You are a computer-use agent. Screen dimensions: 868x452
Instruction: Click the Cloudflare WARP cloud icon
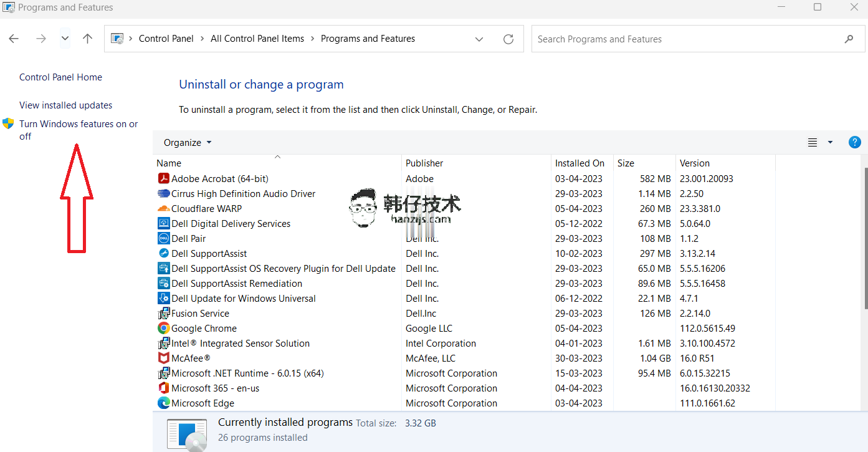tap(164, 209)
